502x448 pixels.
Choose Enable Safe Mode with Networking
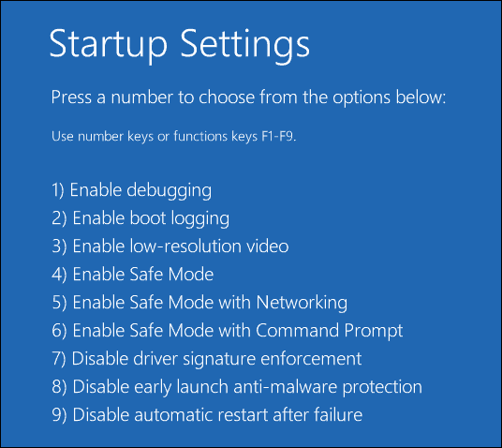(x=199, y=303)
